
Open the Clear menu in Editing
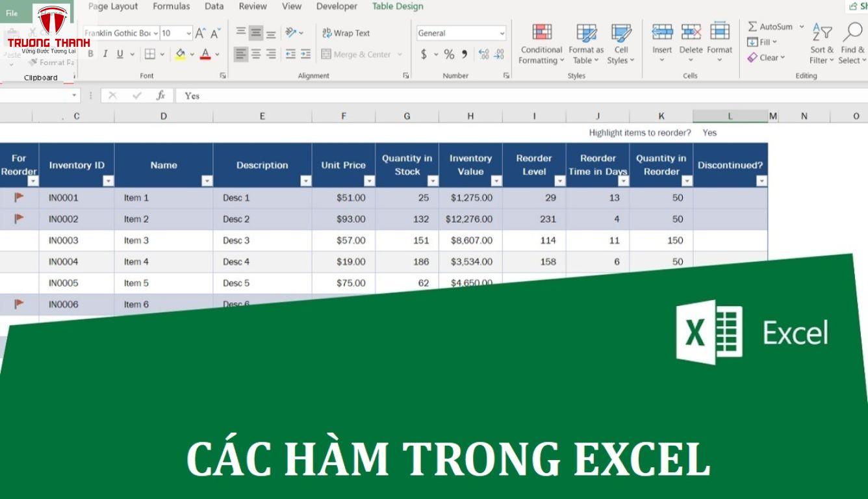(x=766, y=58)
